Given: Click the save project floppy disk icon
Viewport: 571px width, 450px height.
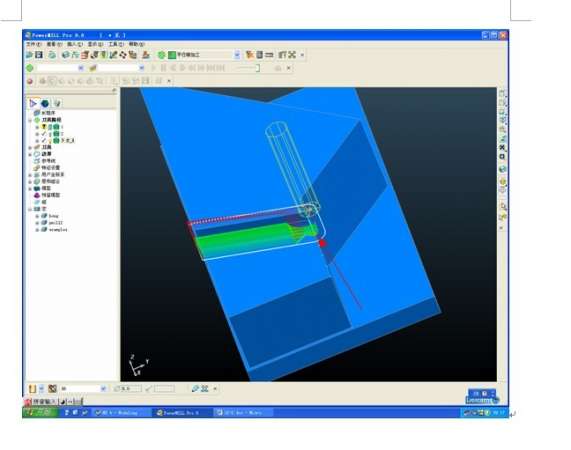Looking at the screenshot, I should coord(39,55).
